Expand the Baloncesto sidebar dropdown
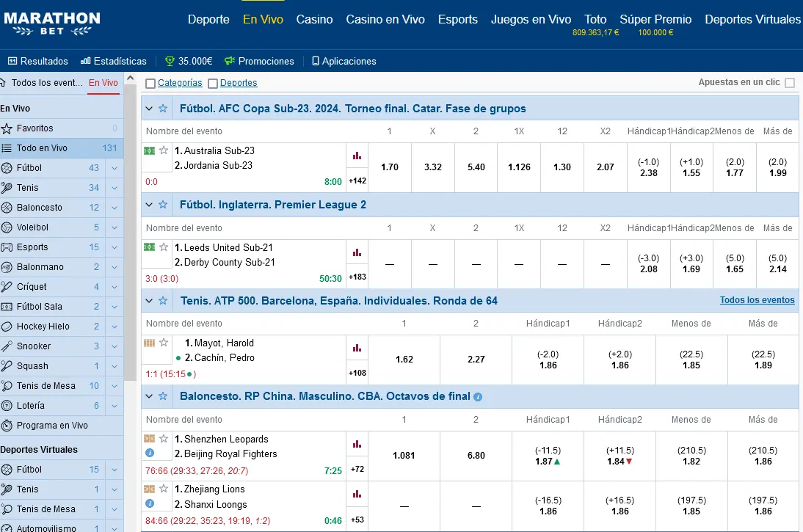Screen dimensions: 803x532 [x=115, y=208]
